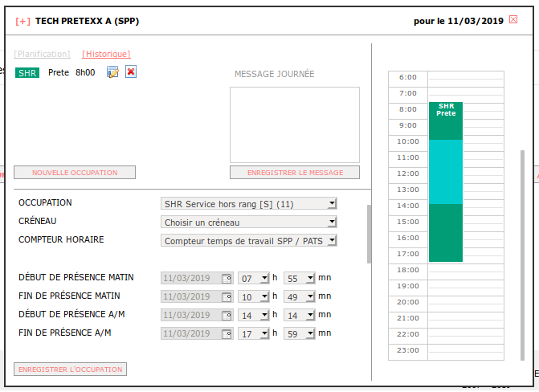The width and height of the screenshot is (539, 392).
Task: Click the 8h00 duration text
Action: pos(85,72)
